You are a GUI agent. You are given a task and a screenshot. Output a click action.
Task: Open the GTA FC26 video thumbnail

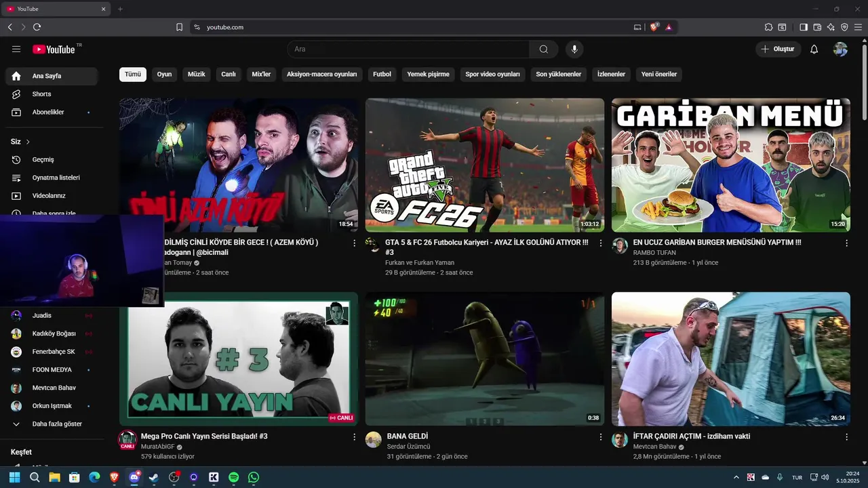484,165
